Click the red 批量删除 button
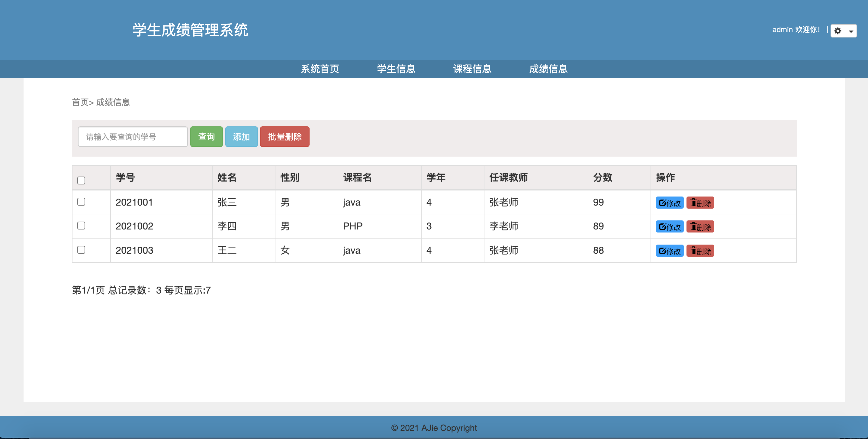 point(285,137)
